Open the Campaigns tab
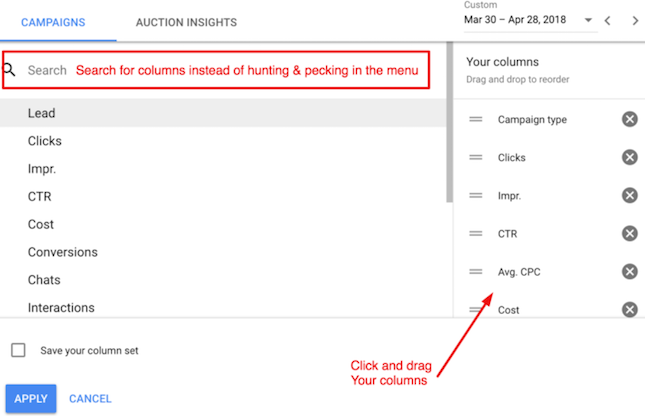This screenshot has width=645, height=416. coord(53,22)
